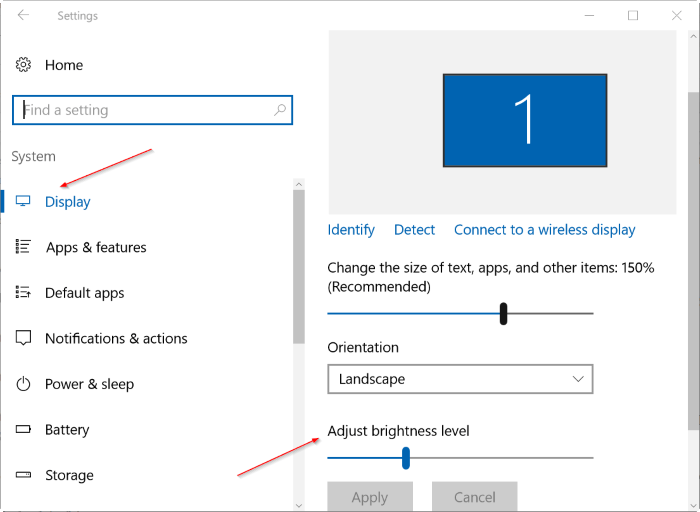700x512 pixels.
Task: Click the back arrow icon in title bar
Action: tap(23, 16)
